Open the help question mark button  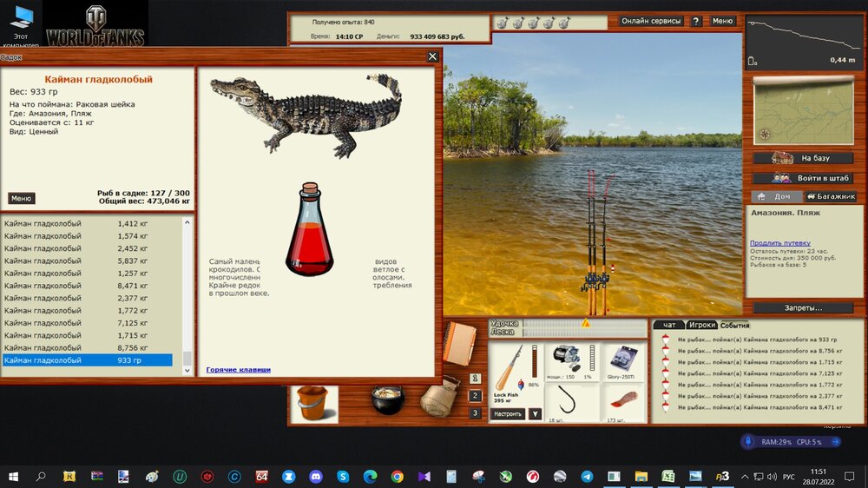tap(696, 21)
